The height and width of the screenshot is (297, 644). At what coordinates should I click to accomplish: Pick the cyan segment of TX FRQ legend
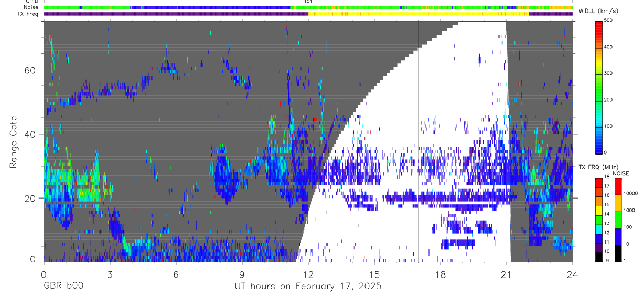pyautogui.click(x=598, y=229)
